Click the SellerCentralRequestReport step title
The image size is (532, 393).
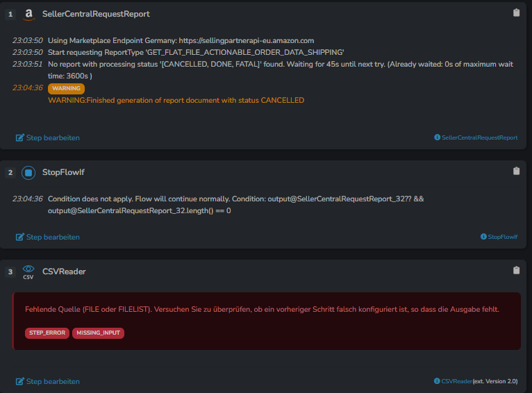96,14
